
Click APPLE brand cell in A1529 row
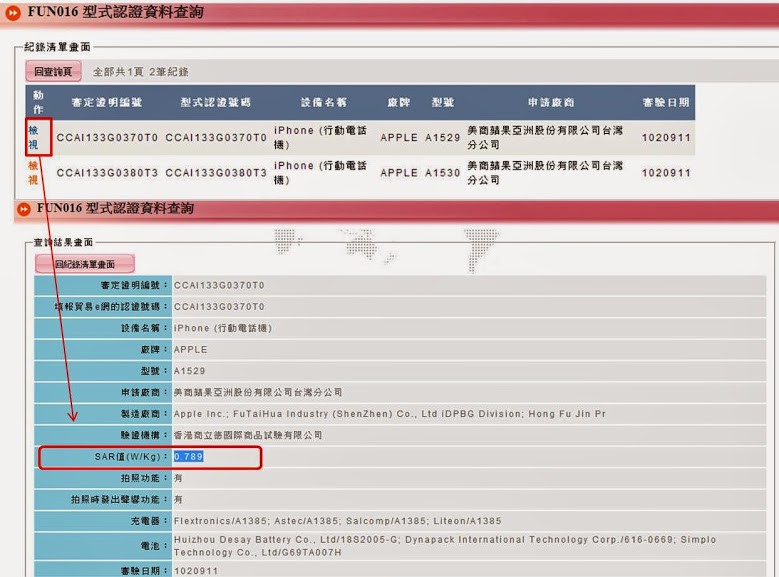[x=399, y=138]
